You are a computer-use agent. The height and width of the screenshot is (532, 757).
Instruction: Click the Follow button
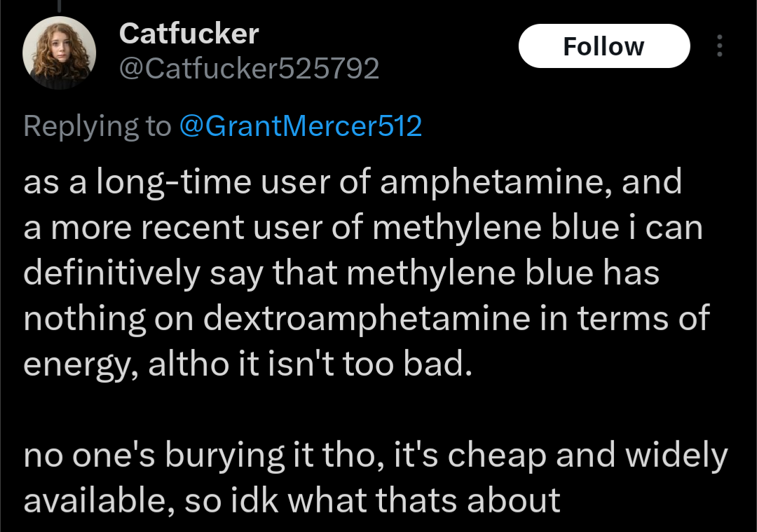(x=603, y=46)
